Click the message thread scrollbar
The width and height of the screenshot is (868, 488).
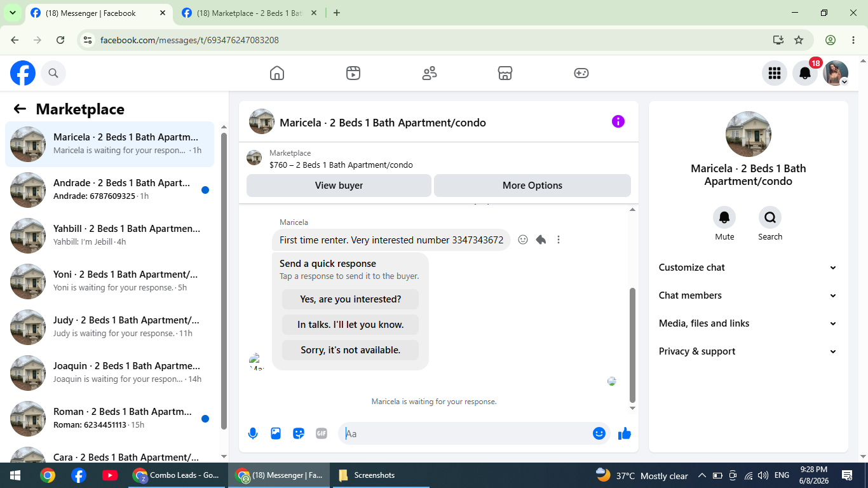[x=632, y=345]
